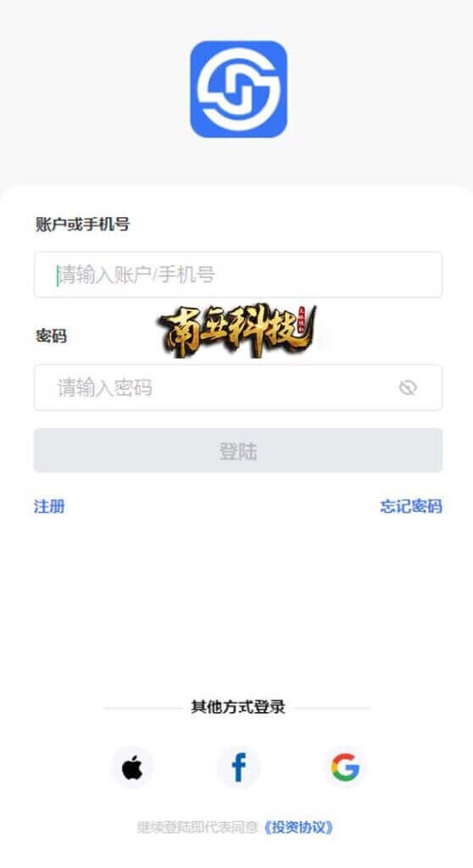Toggle password visibility eye icon
The width and height of the screenshot is (473, 868).
click(x=408, y=387)
